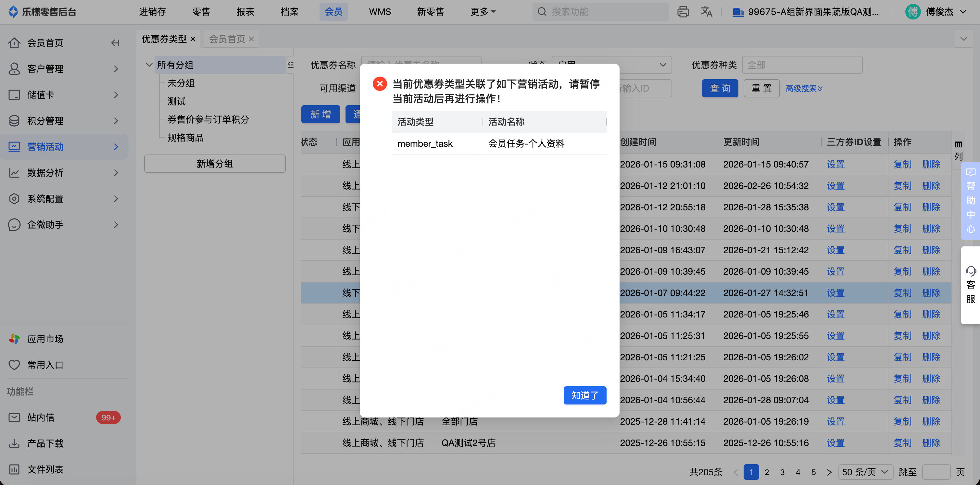Click the 应用市场 colorful icon
The image size is (980, 485).
(x=14, y=339)
